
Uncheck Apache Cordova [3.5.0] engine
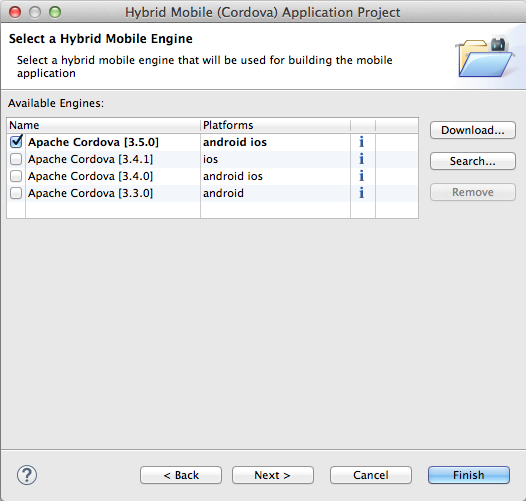pos(16,142)
